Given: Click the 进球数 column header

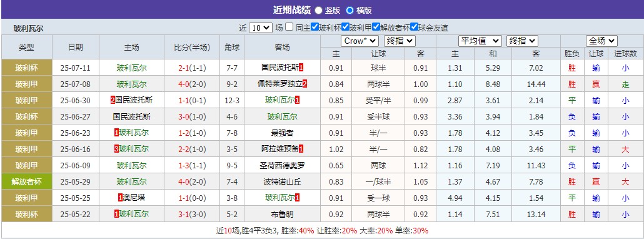Looking at the screenshot, I should click(625, 54).
